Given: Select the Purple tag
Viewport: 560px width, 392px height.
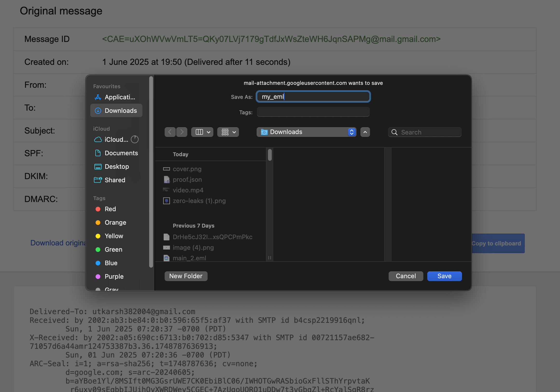Looking at the screenshot, I should tap(114, 276).
